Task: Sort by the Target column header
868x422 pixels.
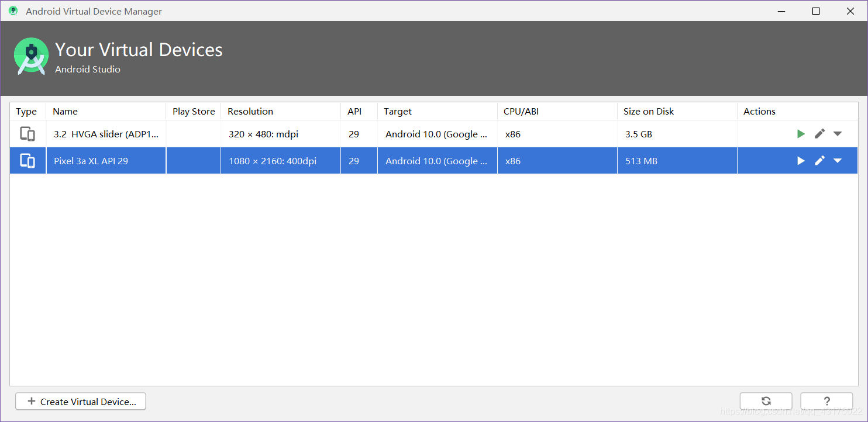Action: (438, 111)
